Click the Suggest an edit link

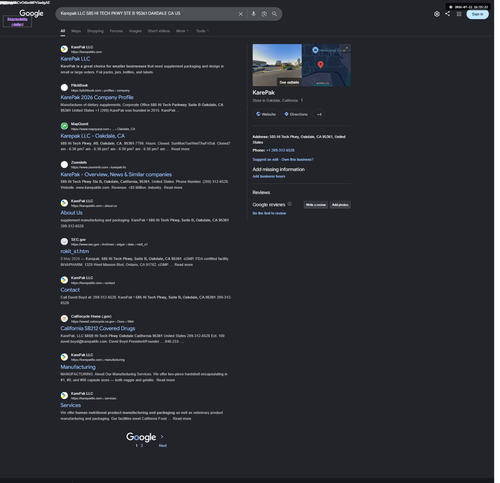tap(265, 160)
